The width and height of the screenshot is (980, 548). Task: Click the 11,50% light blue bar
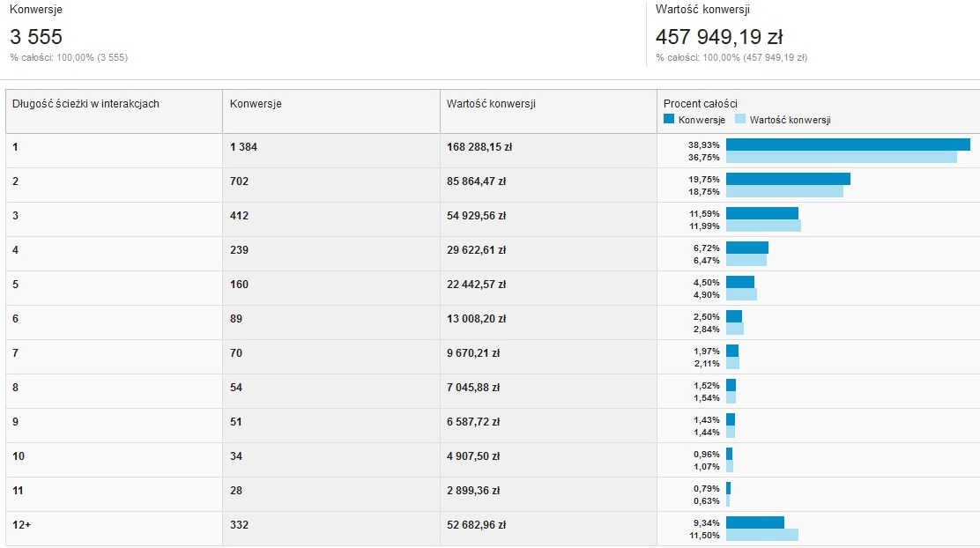(x=761, y=535)
